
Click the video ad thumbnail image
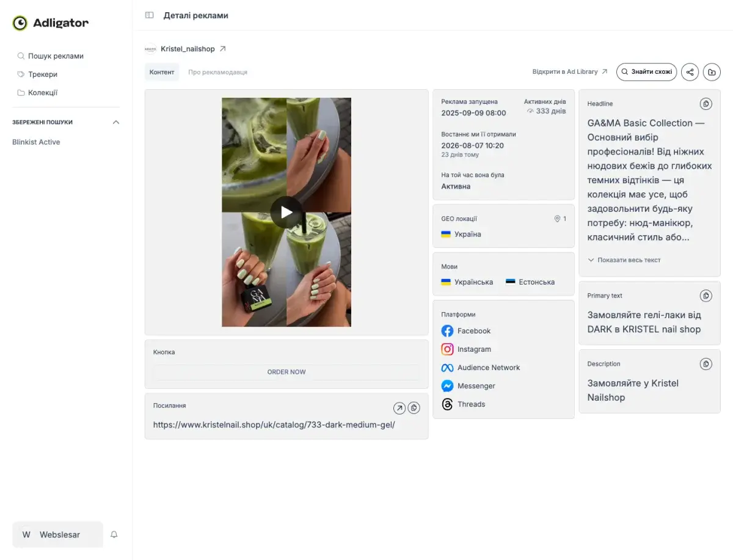coord(286,212)
